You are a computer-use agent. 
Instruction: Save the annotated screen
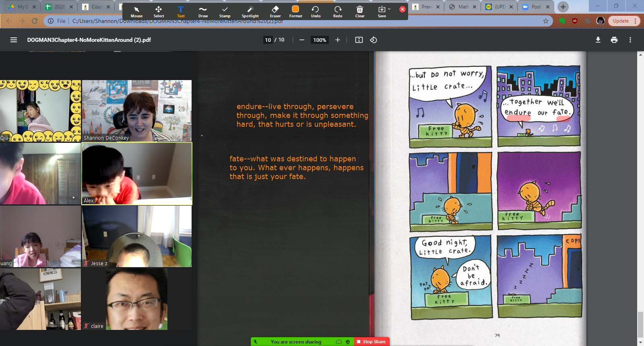tap(382, 12)
